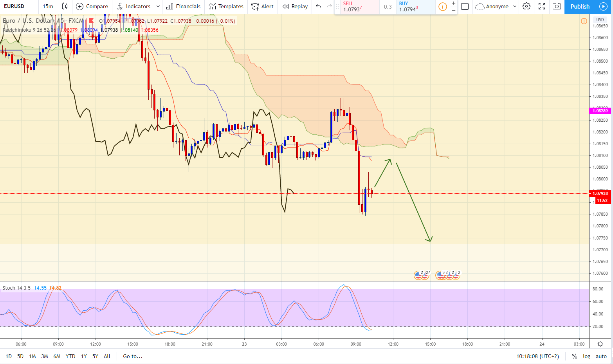613x364 pixels.
Task: Click the magenta 1.08289 price label
Action: tap(600, 111)
